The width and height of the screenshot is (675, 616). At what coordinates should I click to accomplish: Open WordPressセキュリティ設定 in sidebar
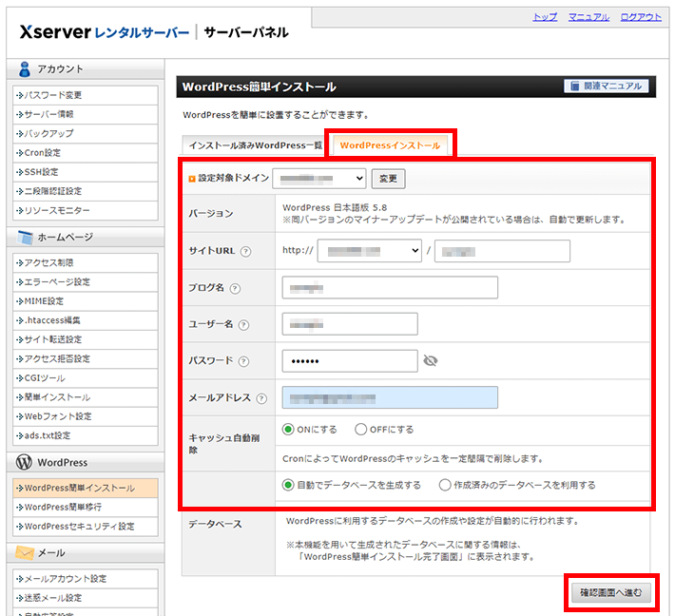(86, 527)
